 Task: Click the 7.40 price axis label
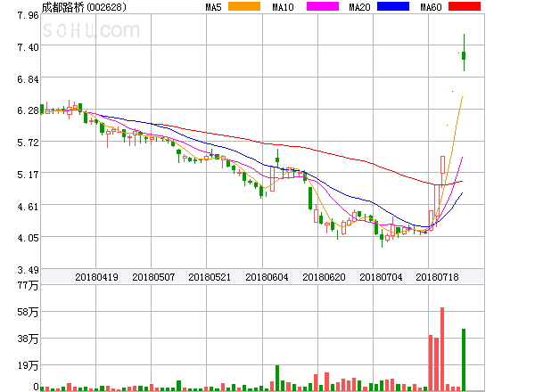[x=28, y=47]
